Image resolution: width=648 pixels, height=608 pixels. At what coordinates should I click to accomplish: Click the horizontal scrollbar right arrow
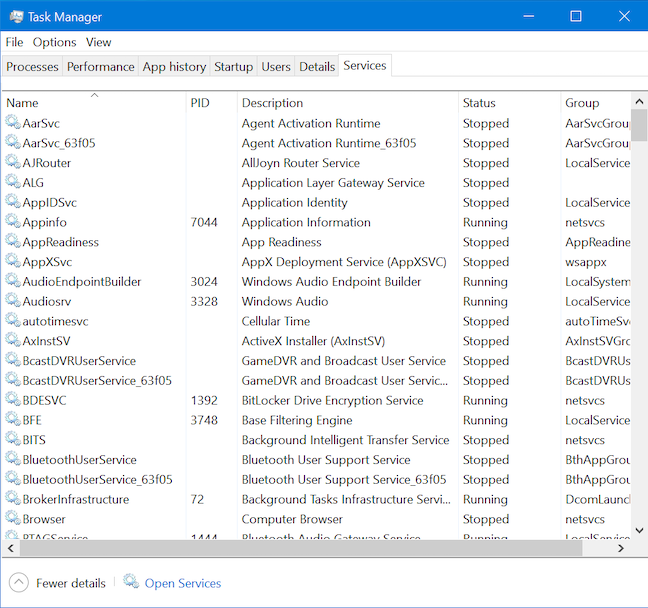(621, 548)
